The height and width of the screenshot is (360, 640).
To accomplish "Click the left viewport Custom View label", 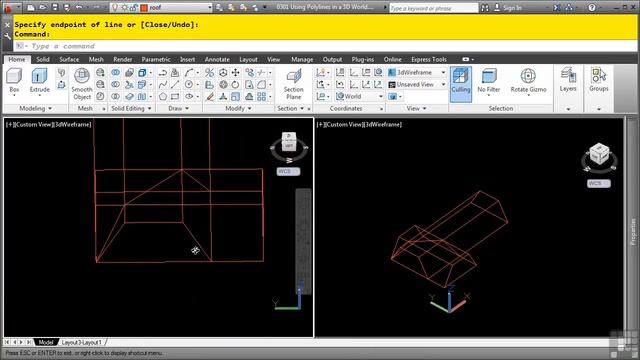I will [x=34, y=124].
